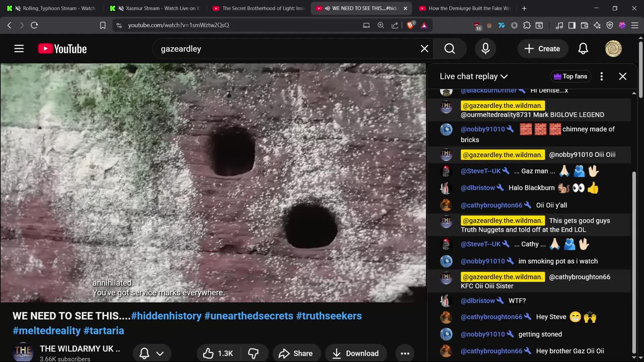Open the #hiddenhistory hashtag
Image resolution: width=644 pixels, height=362 pixels.
point(166,316)
